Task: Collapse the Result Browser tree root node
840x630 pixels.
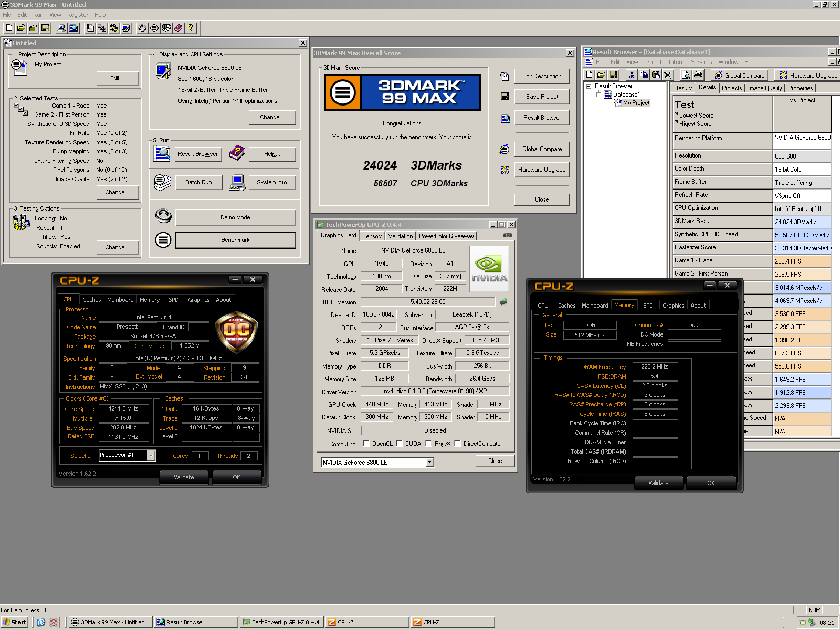Action: (x=589, y=86)
